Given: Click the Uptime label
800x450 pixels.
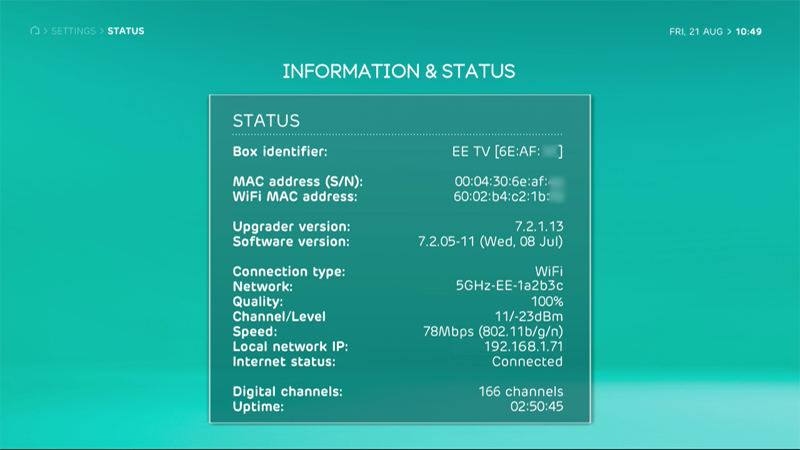Looking at the screenshot, I should (x=258, y=407).
